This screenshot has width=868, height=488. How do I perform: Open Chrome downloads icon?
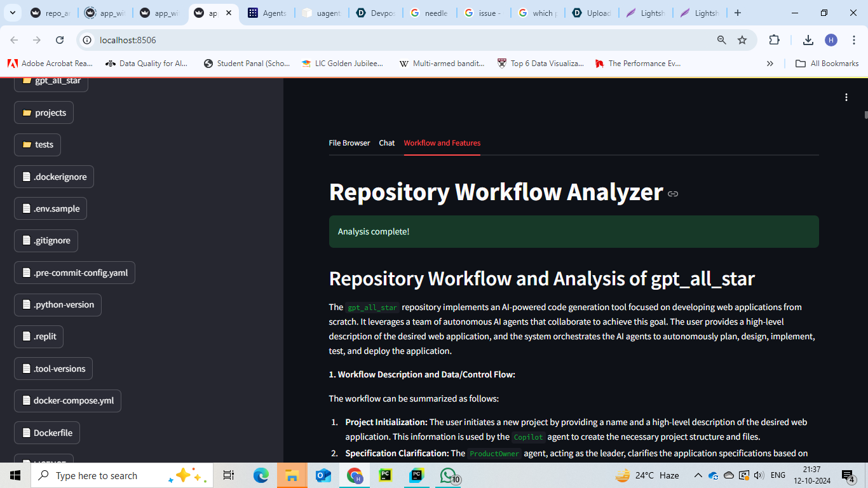click(808, 40)
